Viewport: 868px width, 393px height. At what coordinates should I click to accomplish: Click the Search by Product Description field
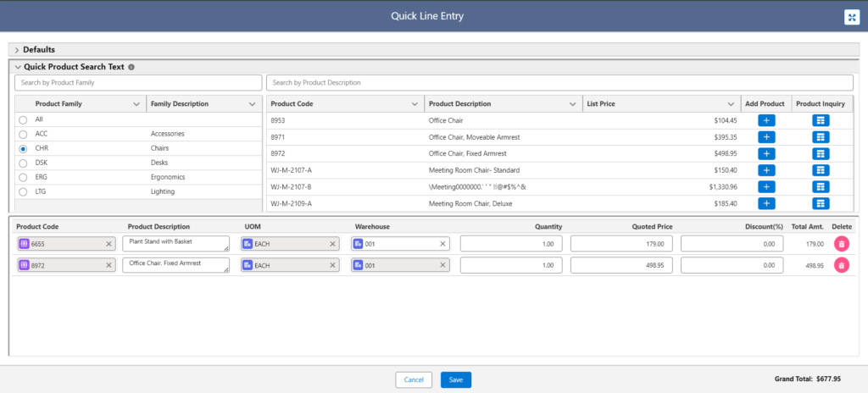click(559, 83)
